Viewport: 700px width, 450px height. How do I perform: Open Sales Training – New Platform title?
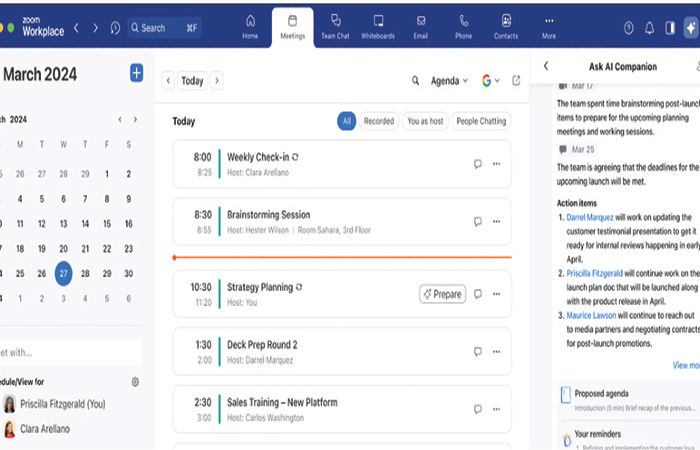pyautogui.click(x=282, y=402)
